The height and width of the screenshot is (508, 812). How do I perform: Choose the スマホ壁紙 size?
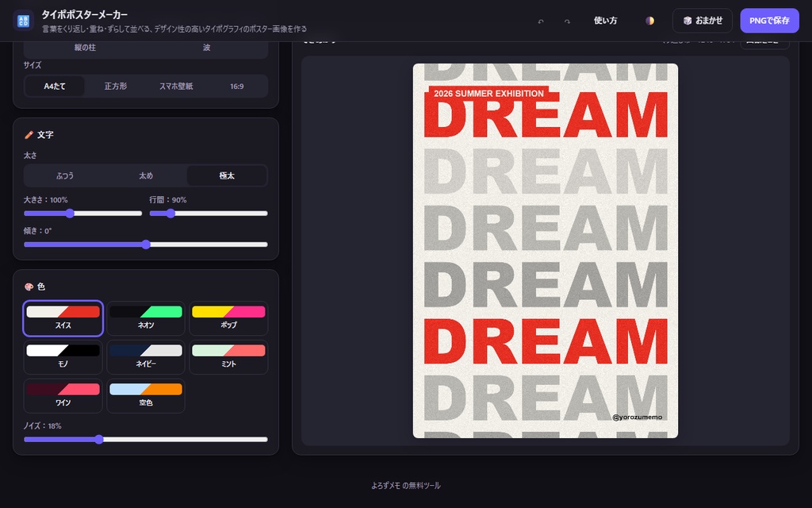point(176,86)
